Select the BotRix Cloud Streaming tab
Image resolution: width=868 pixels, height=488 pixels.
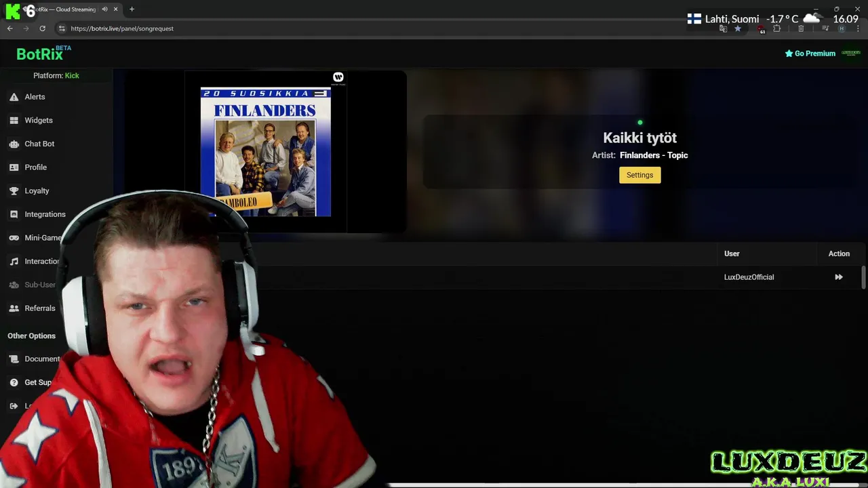67,9
